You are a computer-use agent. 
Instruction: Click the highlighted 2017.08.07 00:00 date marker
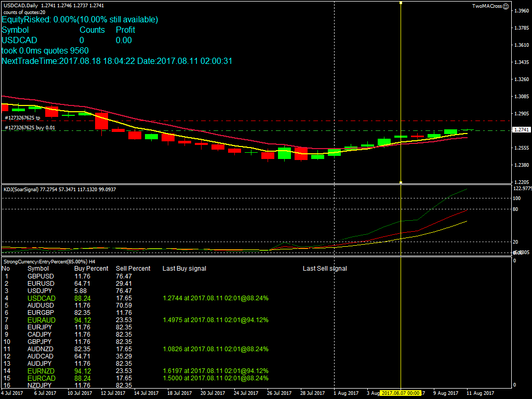401,393
